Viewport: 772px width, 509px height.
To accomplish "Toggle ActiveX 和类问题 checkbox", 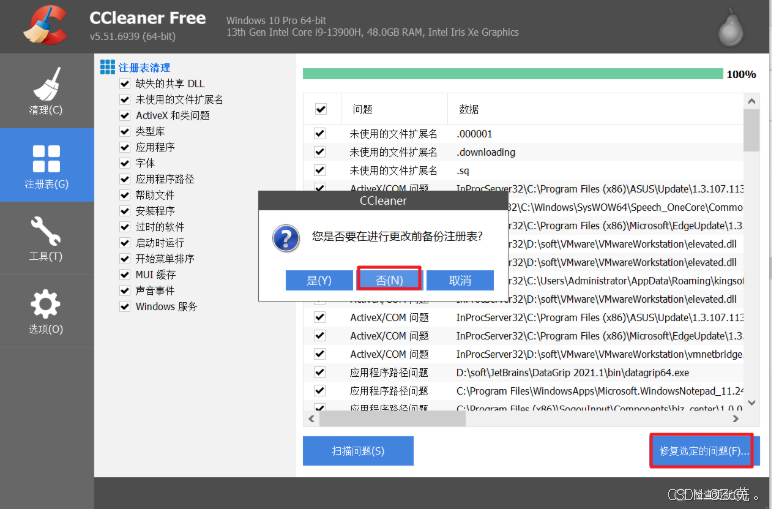I will point(125,115).
